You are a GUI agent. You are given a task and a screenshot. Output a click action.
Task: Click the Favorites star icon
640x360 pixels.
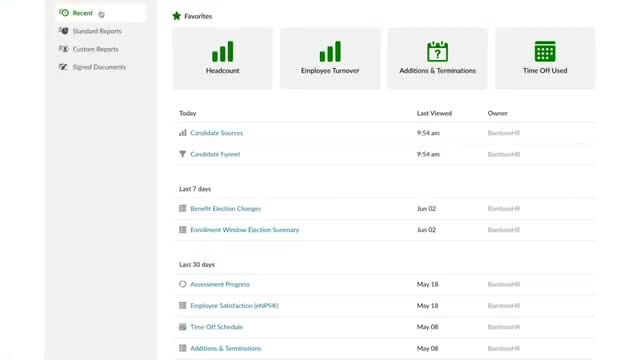point(176,16)
